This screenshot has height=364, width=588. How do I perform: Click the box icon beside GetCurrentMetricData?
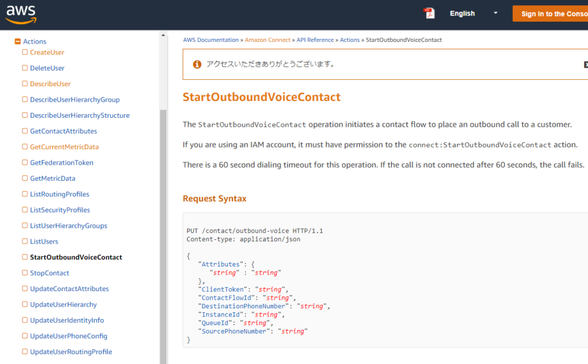[x=25, y=146]
